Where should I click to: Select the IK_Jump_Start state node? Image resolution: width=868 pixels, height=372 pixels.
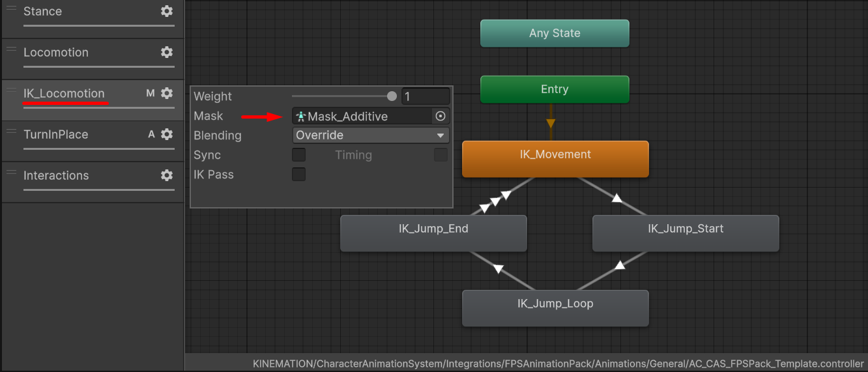point(686,233)
